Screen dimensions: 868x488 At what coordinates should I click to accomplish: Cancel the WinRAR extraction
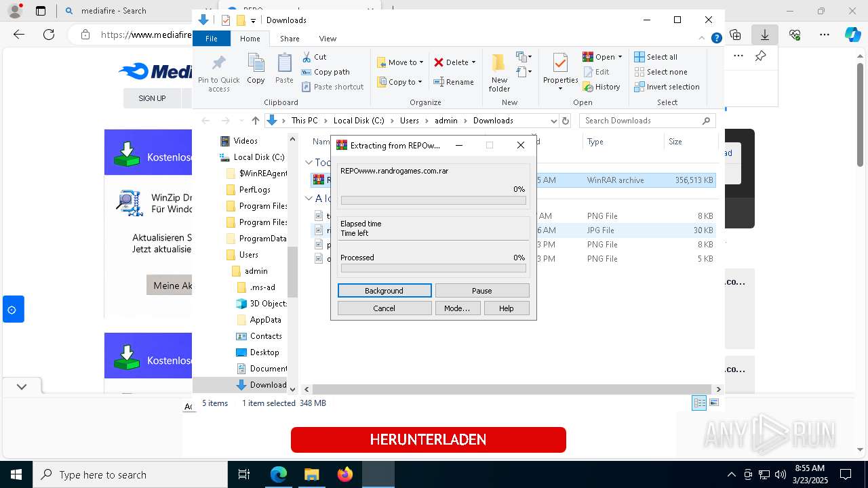[x=384, y=308]
